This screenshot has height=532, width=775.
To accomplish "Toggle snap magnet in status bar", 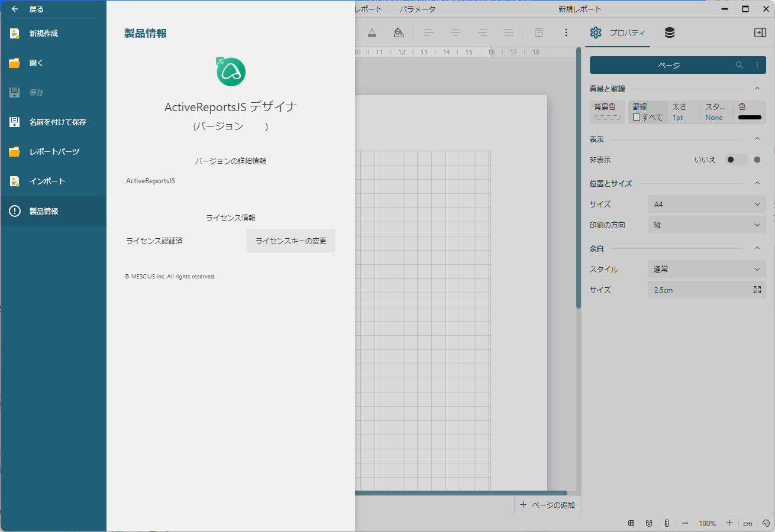I will [x=649, y=523].
